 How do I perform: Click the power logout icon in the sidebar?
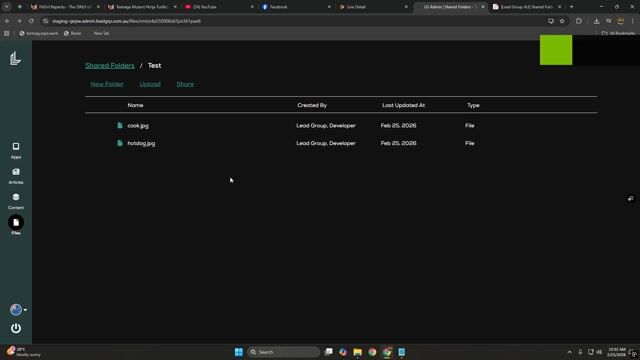click(x=16, y=328)
